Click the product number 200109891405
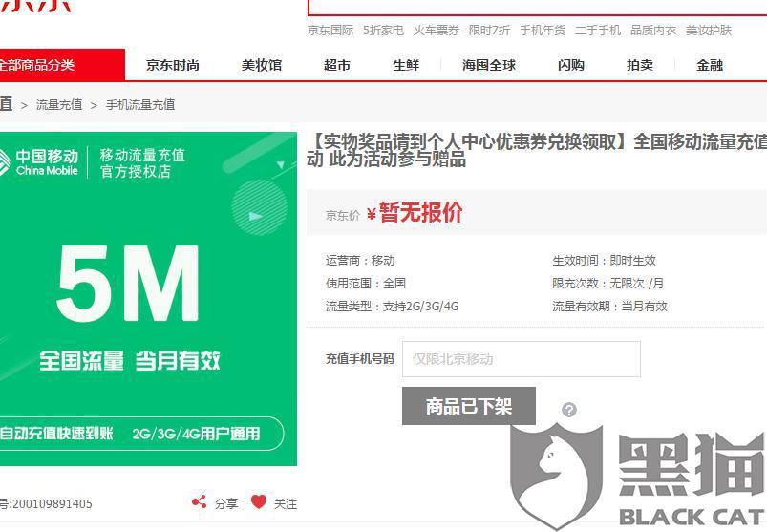The height and width of the screenshot is (532, 767). (52, 504)
